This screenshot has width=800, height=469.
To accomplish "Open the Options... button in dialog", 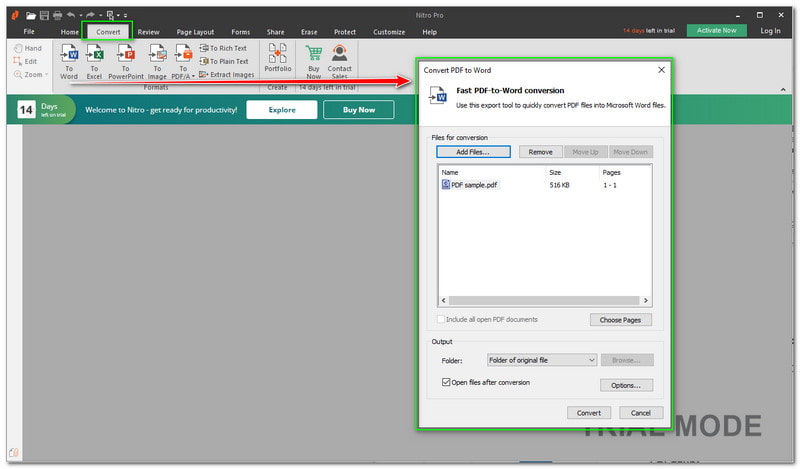I will coord(626,385).
